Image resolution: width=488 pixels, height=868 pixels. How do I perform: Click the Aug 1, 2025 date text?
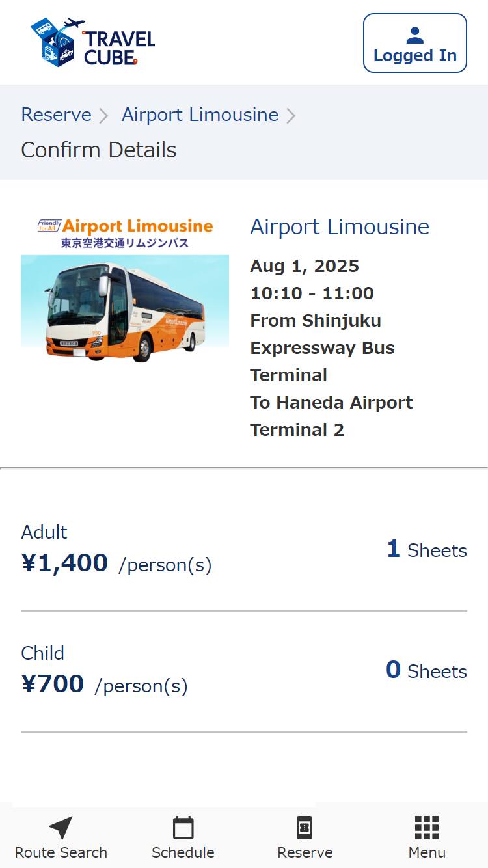click(305, 265)
